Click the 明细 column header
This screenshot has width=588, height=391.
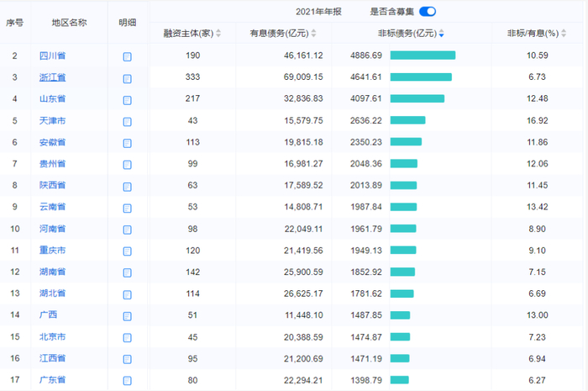128,22
